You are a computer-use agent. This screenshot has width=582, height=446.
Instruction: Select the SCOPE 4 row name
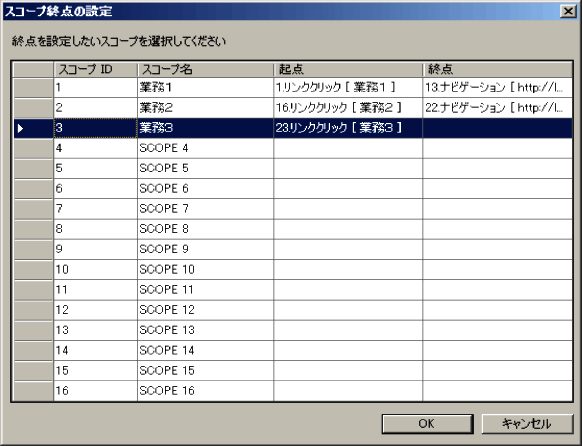[x=206, y=148]
